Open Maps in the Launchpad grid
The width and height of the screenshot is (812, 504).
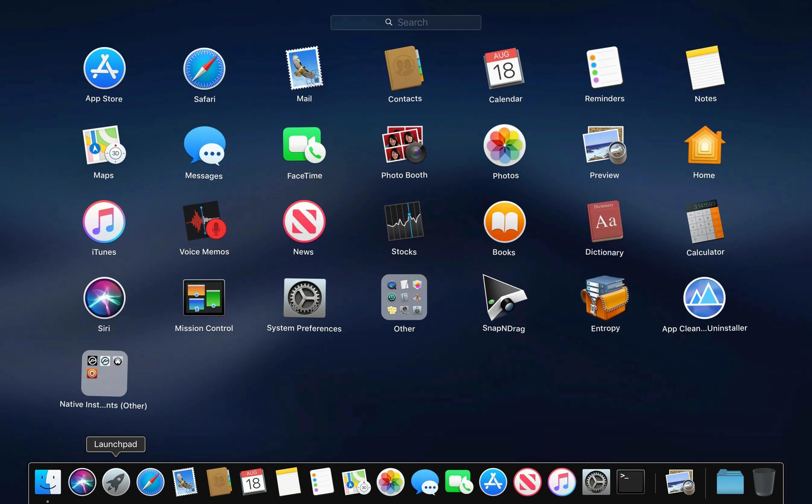tap(104, 145)
